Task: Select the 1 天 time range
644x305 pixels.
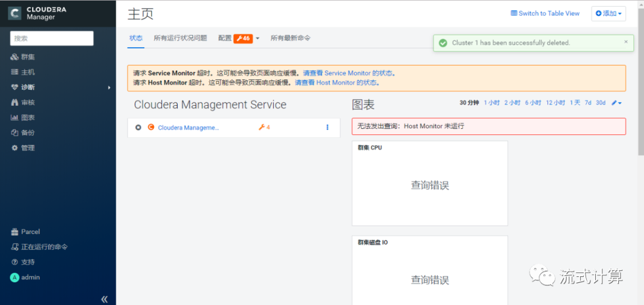Action: [x=575, y=103]
